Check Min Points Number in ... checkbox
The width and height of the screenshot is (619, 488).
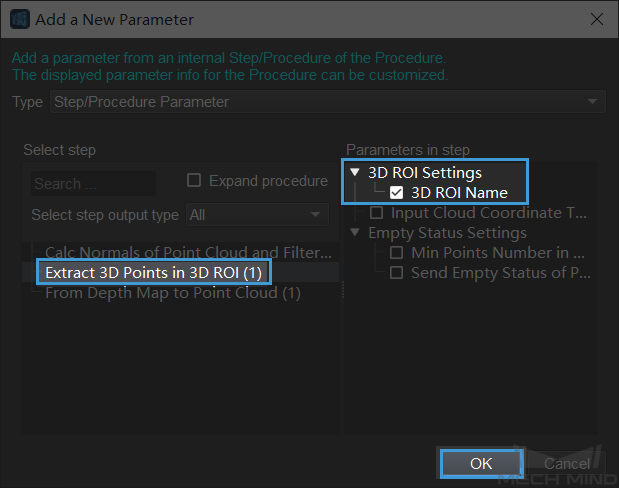[396, 253]
